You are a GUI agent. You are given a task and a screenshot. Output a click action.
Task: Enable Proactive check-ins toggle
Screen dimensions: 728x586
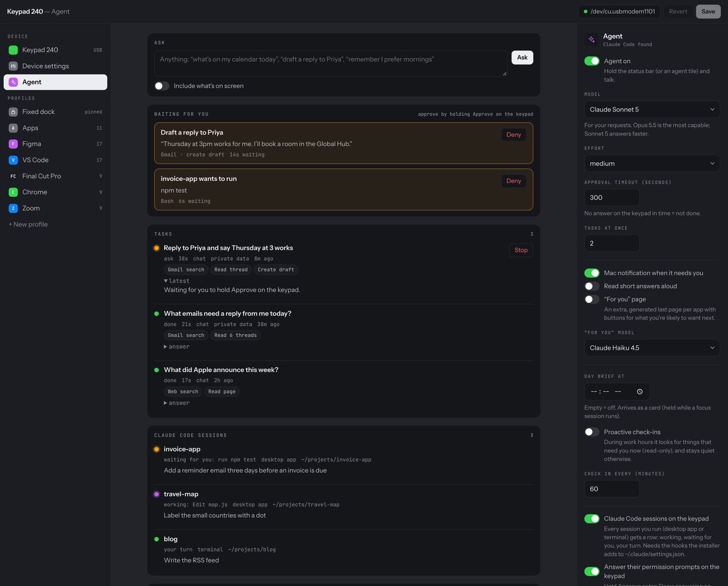[x=591, y=432]
